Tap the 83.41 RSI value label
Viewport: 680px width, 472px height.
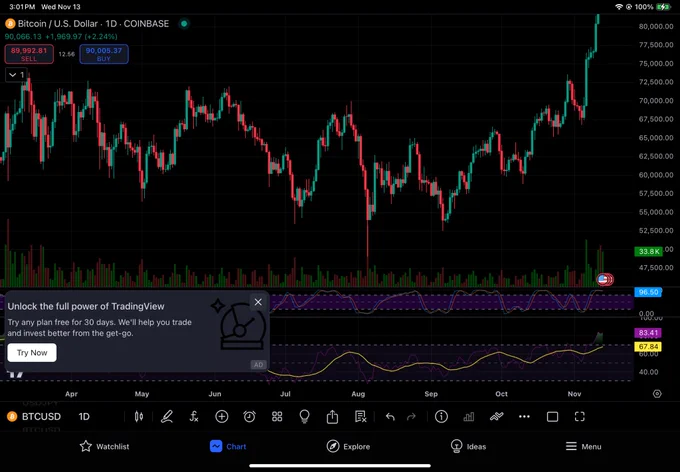[x=648, y=333]
